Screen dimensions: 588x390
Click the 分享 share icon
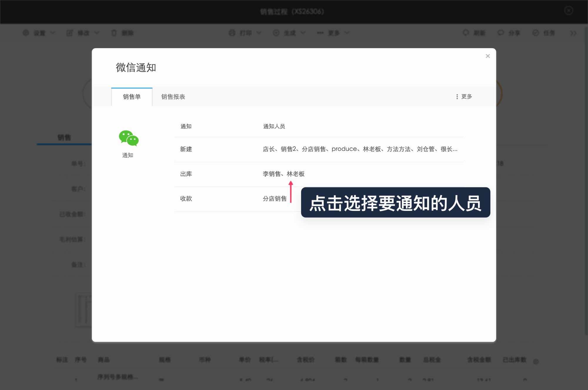coord(500,33)
